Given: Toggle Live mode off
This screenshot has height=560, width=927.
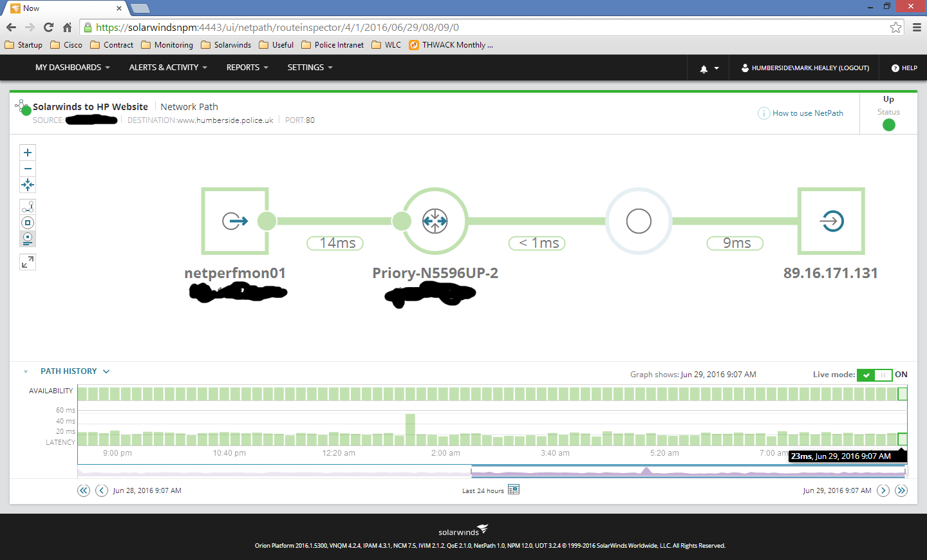Looking at the screenshot, I should 874,375.
